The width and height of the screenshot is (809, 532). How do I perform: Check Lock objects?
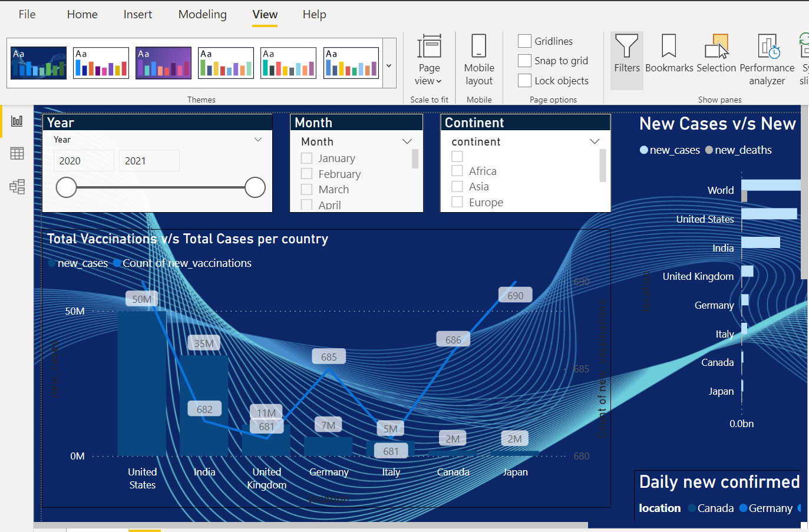point(524,80)
